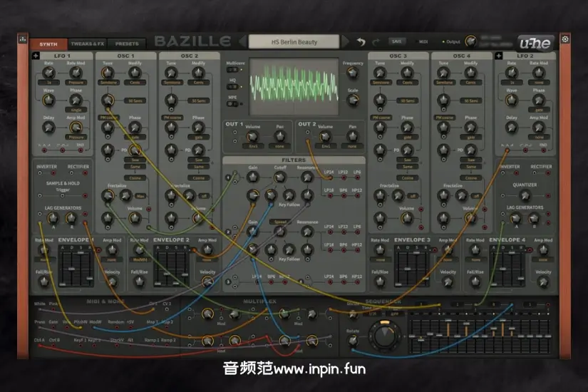This screenshot has width=588, height=392.
Task: Click Envelope 2 Sustain slider
Action: click(176, 269)
